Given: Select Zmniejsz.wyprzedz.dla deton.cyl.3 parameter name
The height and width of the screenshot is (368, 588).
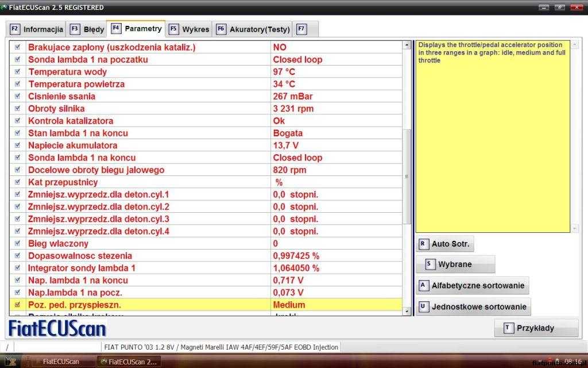Looking at the screenshot, I should click(x=99, y=219).
